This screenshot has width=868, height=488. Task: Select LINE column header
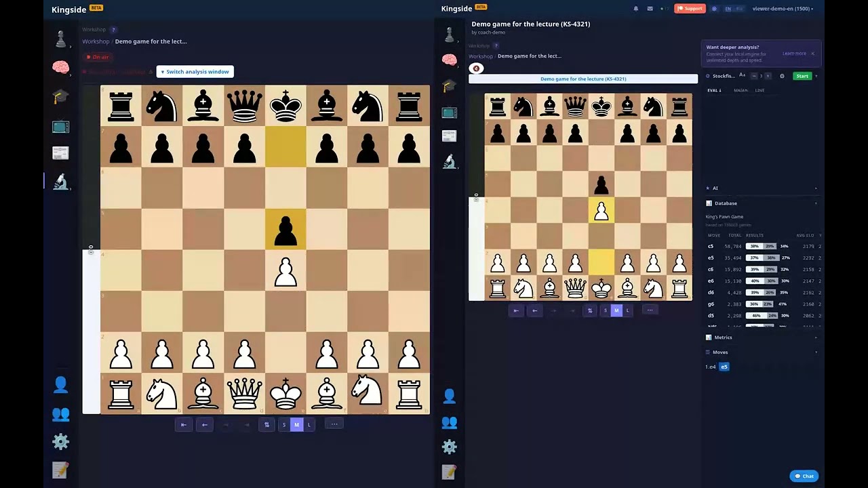click(759, 90)
